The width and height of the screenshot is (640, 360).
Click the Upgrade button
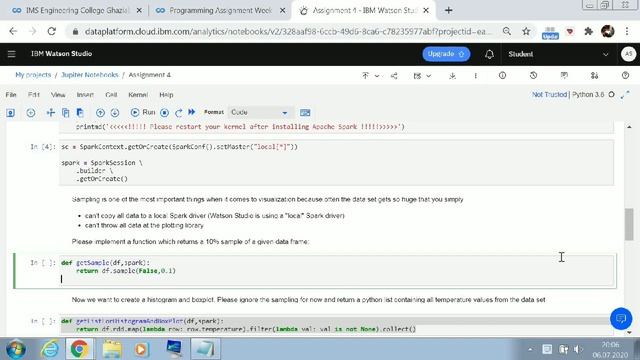pyautogui.click(x=446, y=54)
